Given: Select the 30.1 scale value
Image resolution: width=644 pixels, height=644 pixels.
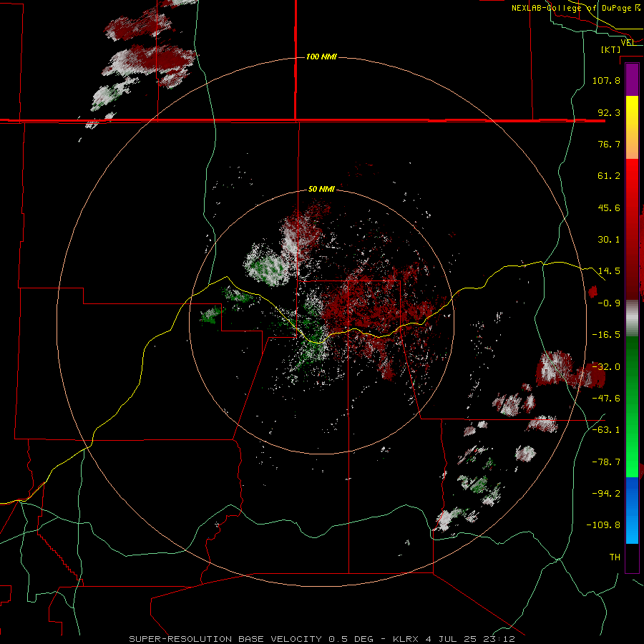Looking at the screenshot, I should pyautogui.click(x=609, y=240).
